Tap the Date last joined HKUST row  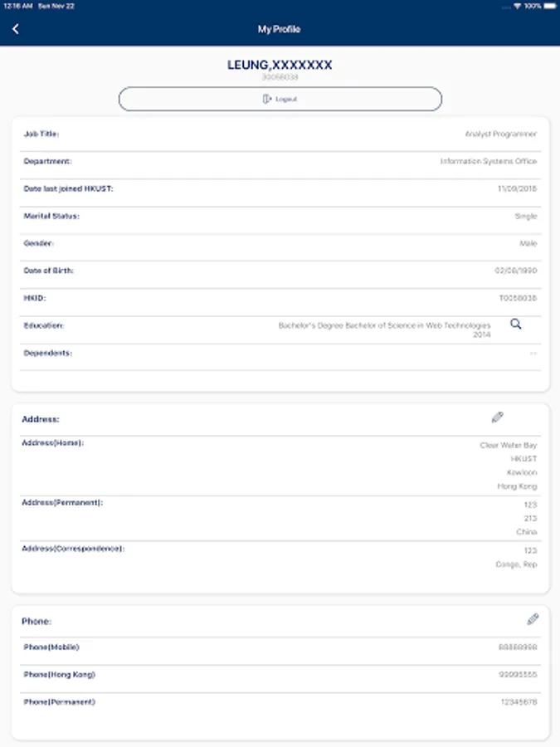[280, 188]
